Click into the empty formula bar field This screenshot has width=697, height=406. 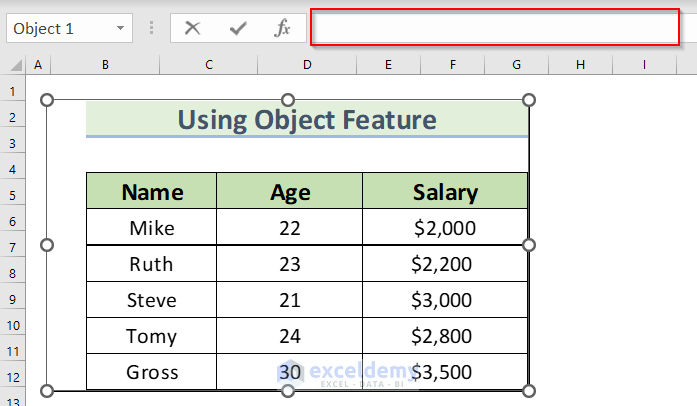pos(495,27)
